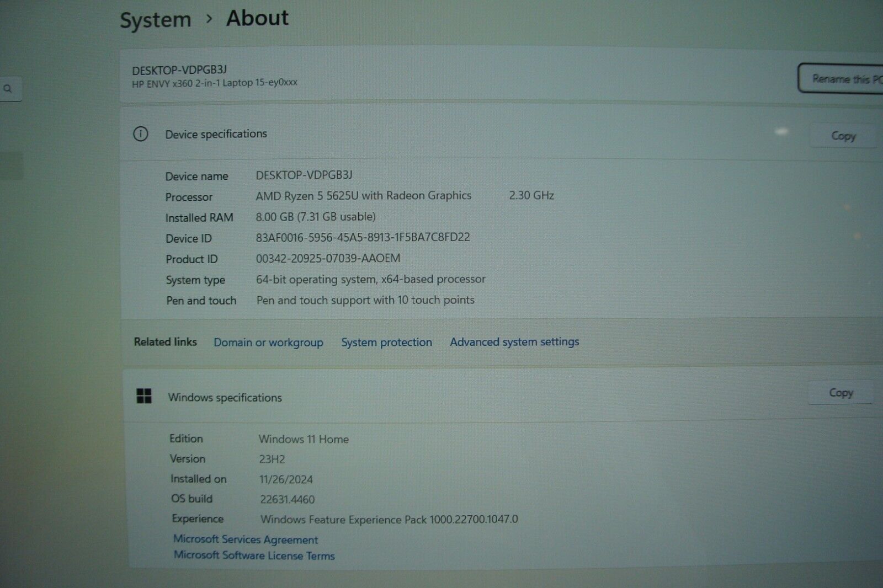
Task: Select 8.00 GB RAM value
Action: point(316,216)
